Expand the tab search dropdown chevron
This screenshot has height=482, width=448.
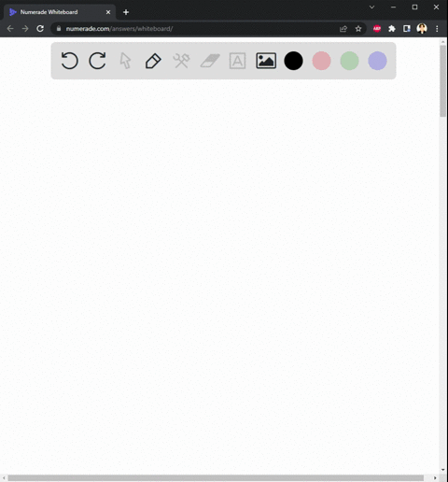(371, 7)
